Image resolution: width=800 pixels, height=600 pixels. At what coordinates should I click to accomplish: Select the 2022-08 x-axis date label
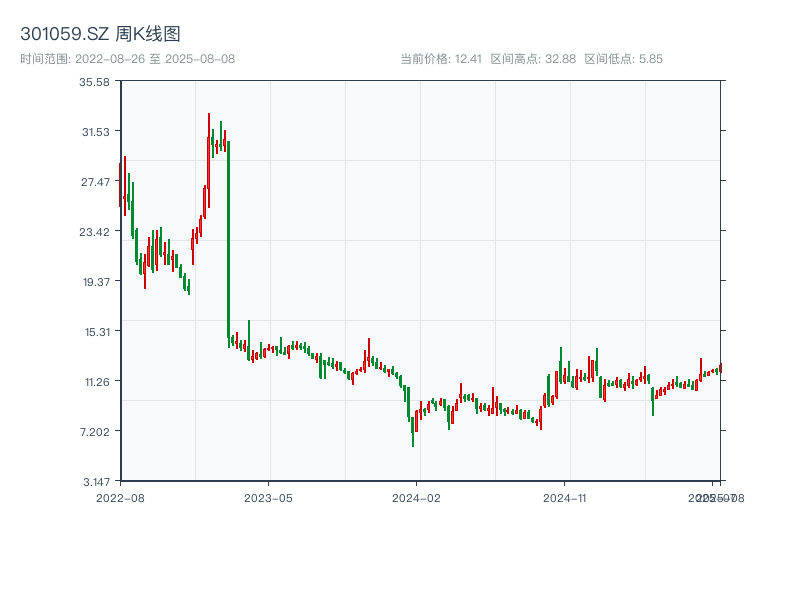[x=120, y=497]
